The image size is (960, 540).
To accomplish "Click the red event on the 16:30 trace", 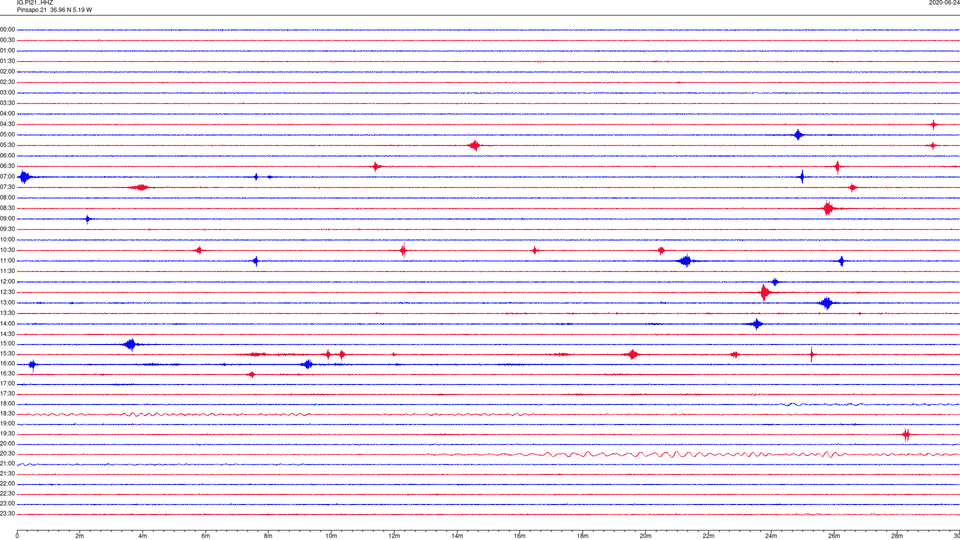I will click(251, 375).
